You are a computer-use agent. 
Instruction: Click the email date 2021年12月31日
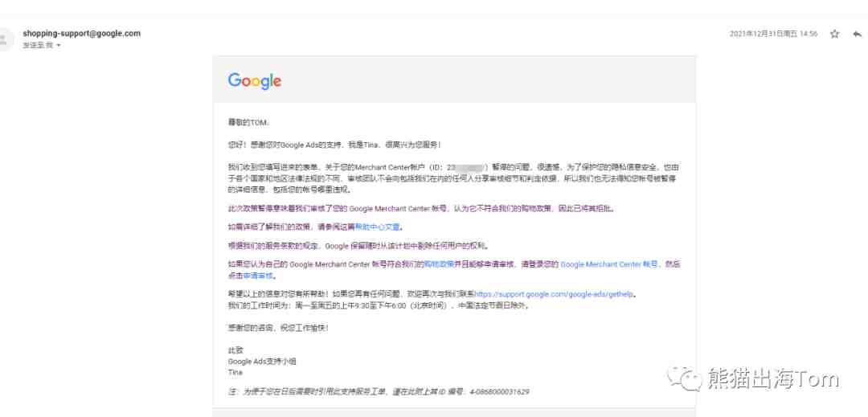(x=773, y=34)
